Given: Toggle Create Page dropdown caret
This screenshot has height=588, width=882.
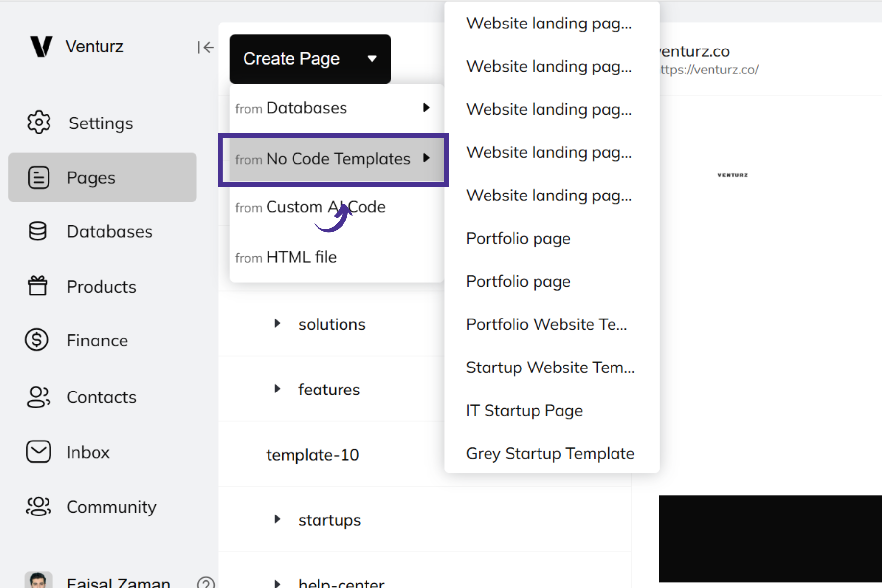Looking at the screenshot, I should tap(372, 59).
